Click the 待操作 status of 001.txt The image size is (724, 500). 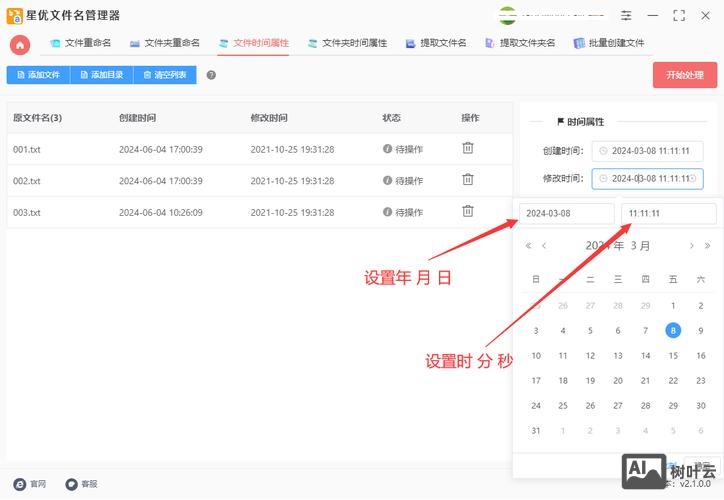[403, 149]
